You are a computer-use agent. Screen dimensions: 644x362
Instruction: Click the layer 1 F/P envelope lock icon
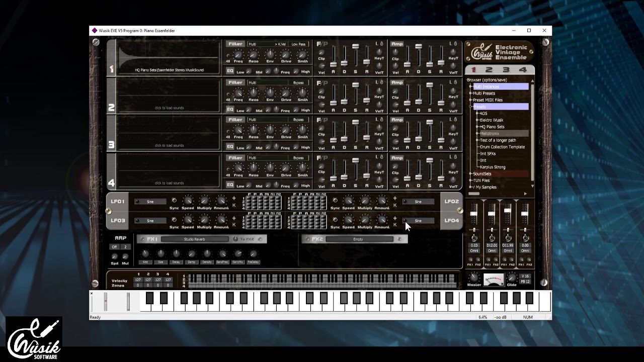point(381,44)
